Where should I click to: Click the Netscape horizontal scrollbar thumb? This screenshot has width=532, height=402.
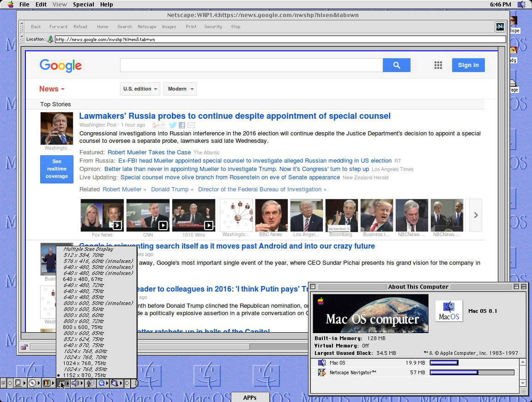(x=140, y=347)
